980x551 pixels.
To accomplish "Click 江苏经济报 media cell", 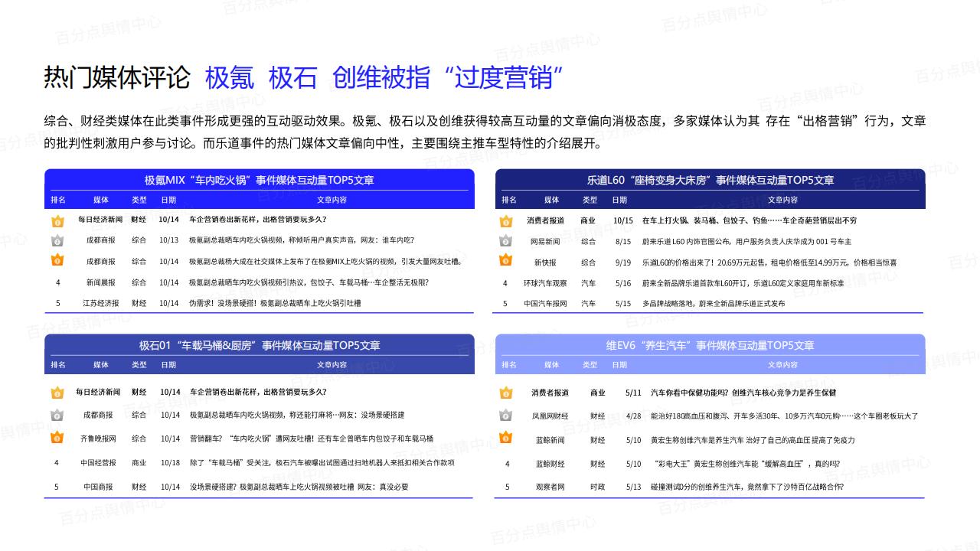I will point(101,303).
